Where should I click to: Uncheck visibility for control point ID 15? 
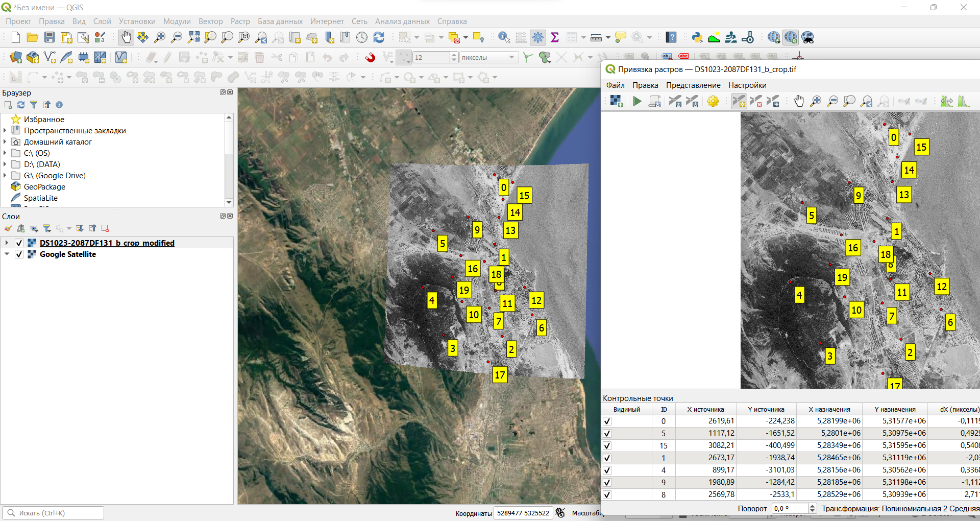607,446
